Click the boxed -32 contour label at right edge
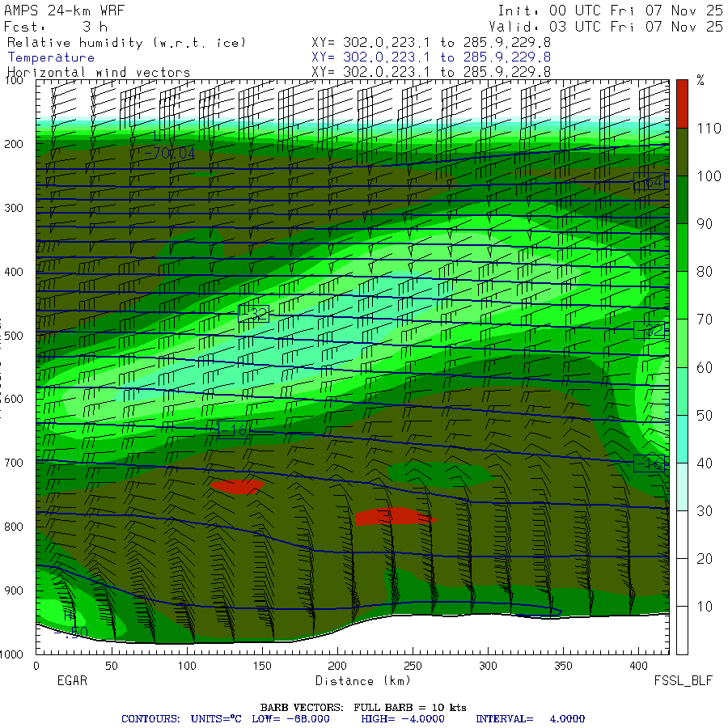This screenshot has width=728, height=728. [x=649, y=330]
